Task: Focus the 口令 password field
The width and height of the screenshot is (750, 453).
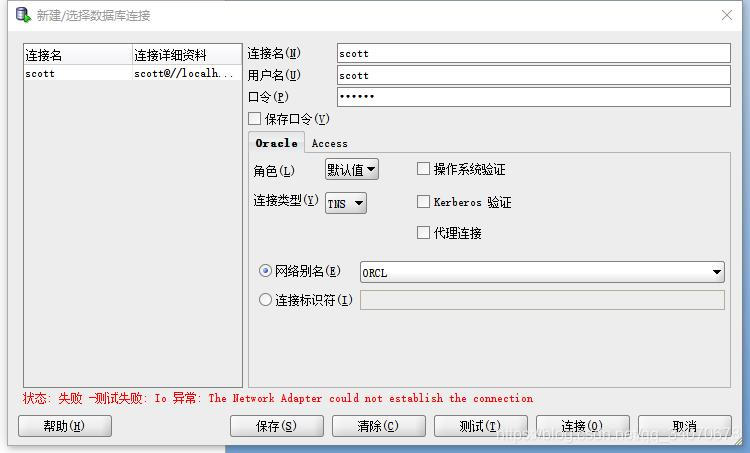Action: point(534,97)
